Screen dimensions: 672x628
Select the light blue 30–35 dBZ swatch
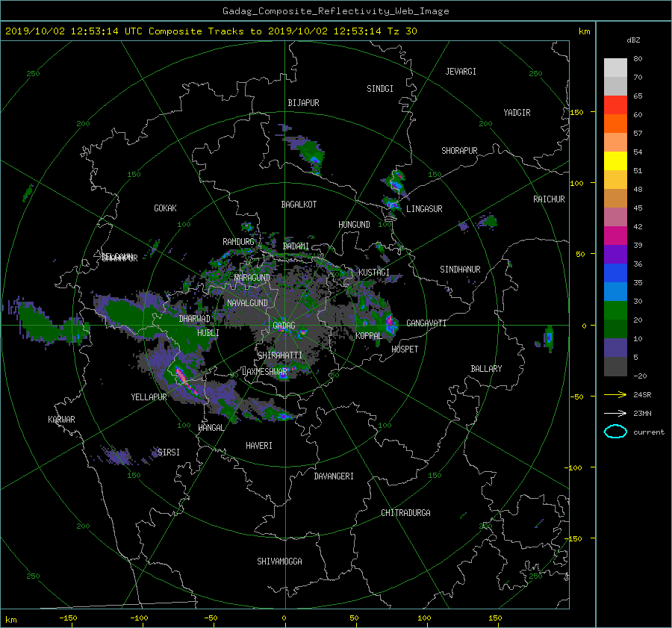(615, 292)
